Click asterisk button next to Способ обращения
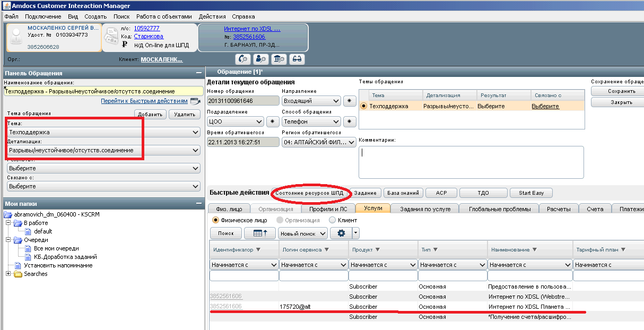This screenshot has width=644, height=330. (x=349, y=121)
